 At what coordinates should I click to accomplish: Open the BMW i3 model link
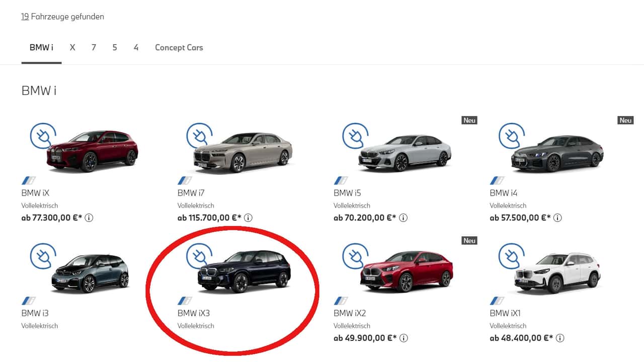point(35,313)
